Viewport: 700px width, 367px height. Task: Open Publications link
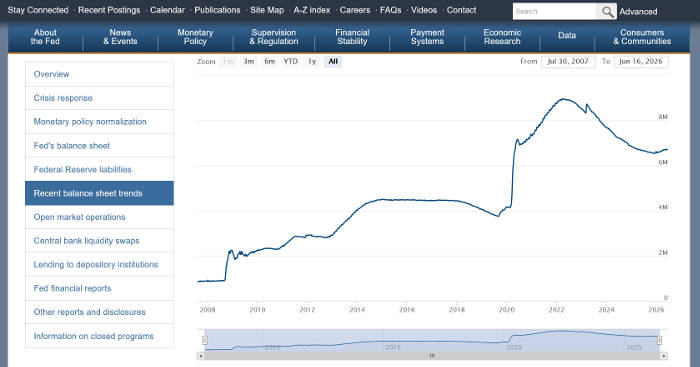click(217, 10)
